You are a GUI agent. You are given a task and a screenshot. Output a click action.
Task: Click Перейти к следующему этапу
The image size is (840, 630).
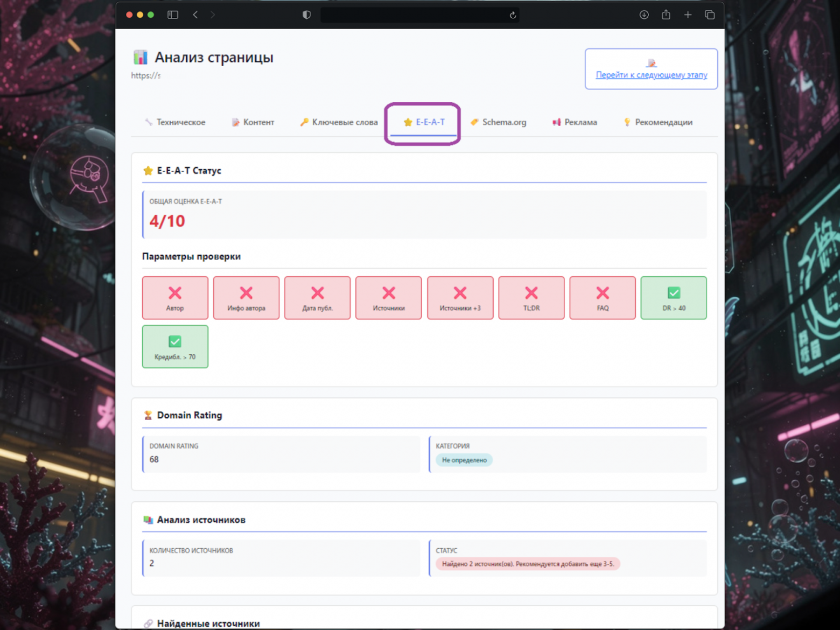(651, 75)
